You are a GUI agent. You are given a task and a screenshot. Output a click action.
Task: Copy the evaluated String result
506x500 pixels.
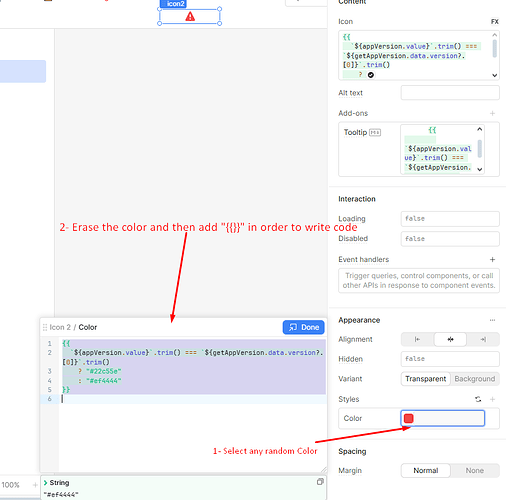pyautogui.click(x=320, y=482)
